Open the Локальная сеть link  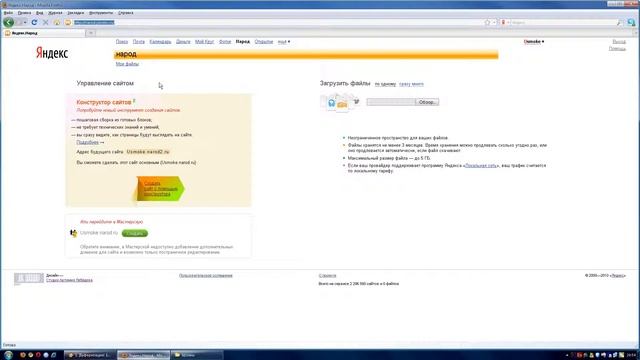(x=481, y=166)
